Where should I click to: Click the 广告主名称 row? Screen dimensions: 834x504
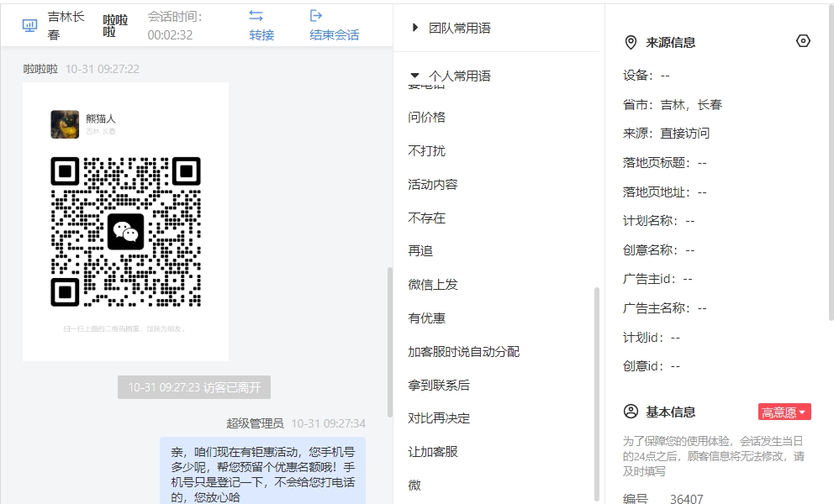click(665, 307)
